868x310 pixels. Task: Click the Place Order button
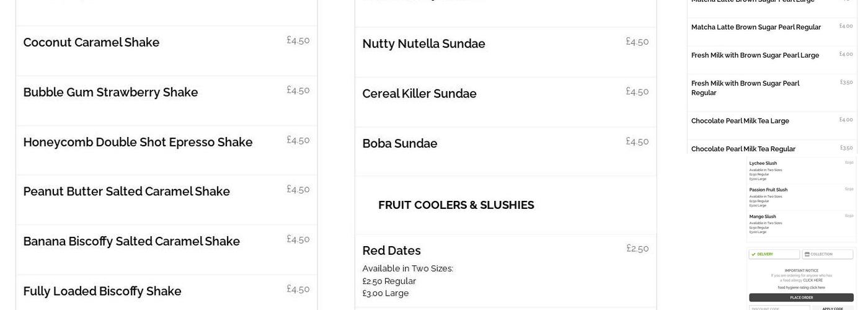click(x=801, y=298)
